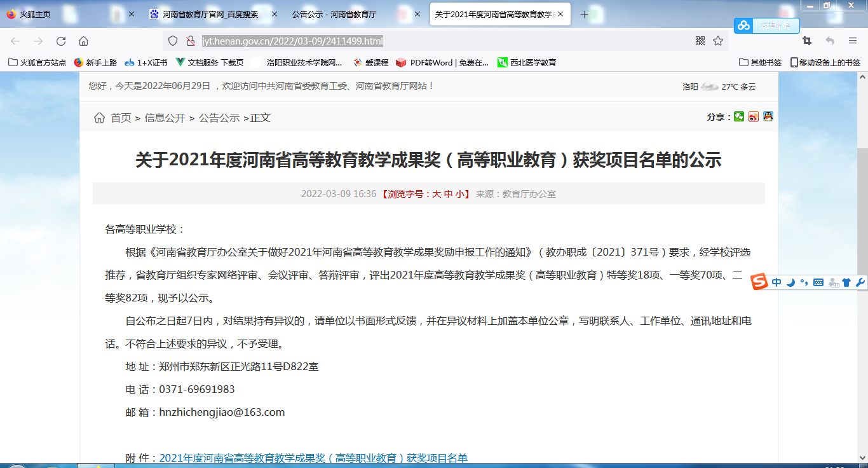Click the Firefox home button
This screenshot has height=468, width=868.
coord(83,41)
